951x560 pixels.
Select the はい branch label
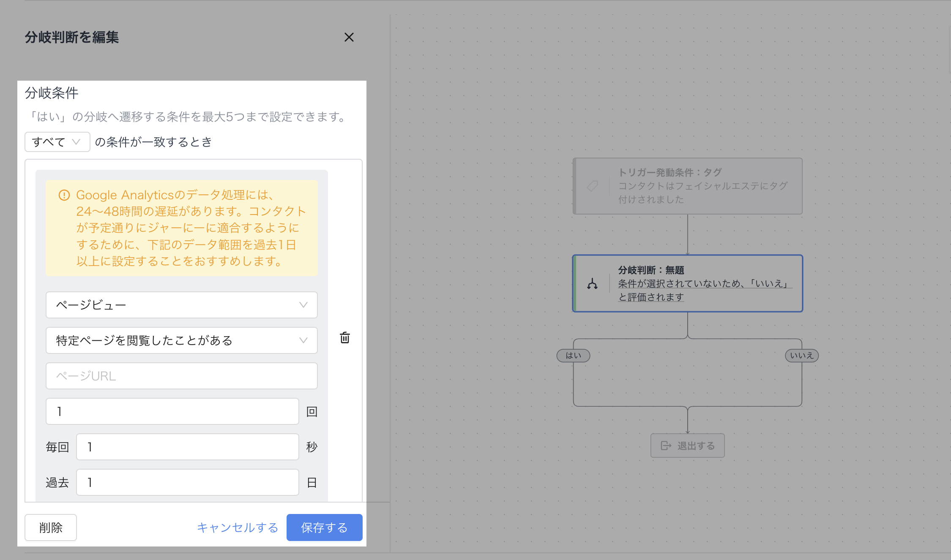point(573,356)
